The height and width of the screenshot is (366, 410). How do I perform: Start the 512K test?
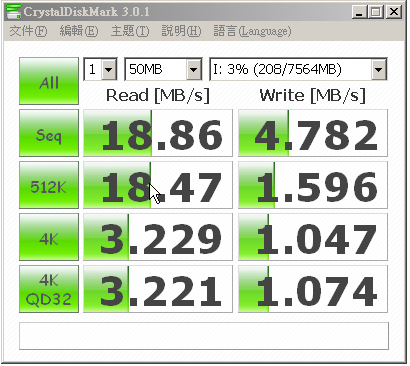pyautogui.click(x=49, y=185)
